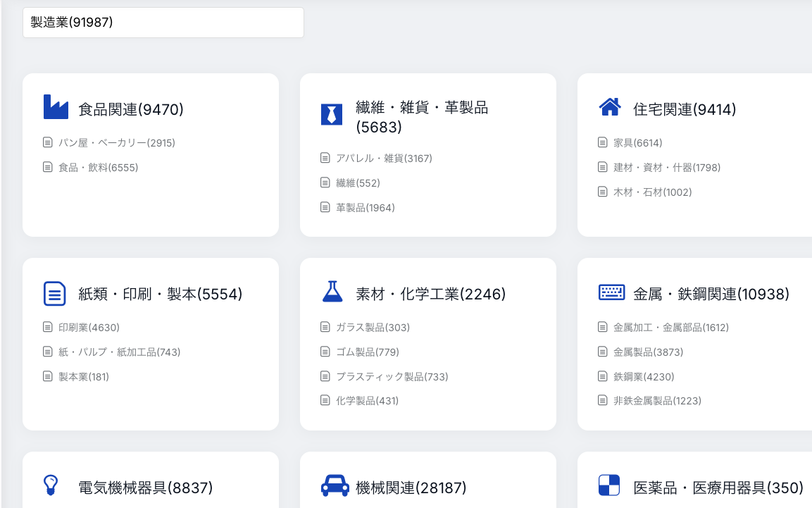Click the document icon beside 紙類・印刷・製本
This screenshot has width=812, height=508.
pos(55,294)
